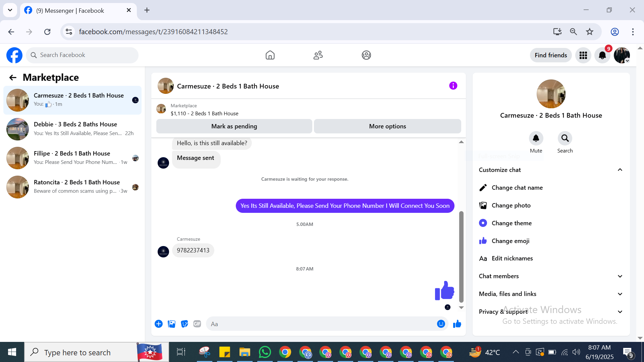
Task: Select Edit nicknames option
Action: click(551, 258)
